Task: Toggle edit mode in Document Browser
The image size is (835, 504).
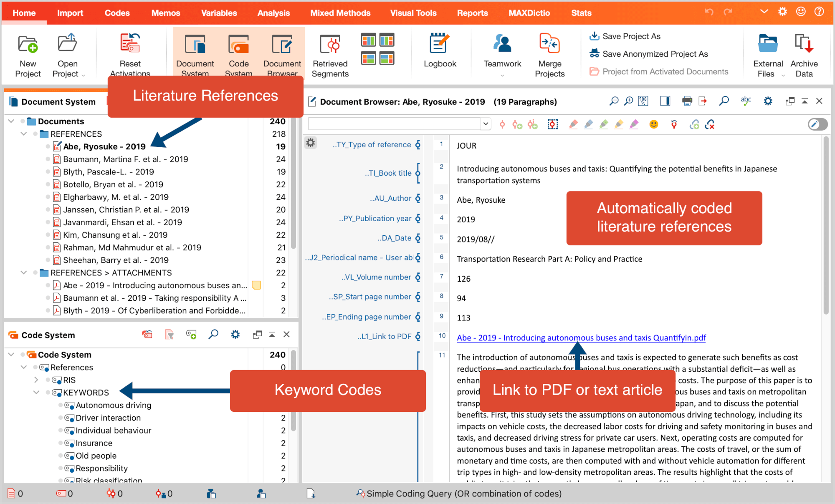Action: tap(817, 124)
